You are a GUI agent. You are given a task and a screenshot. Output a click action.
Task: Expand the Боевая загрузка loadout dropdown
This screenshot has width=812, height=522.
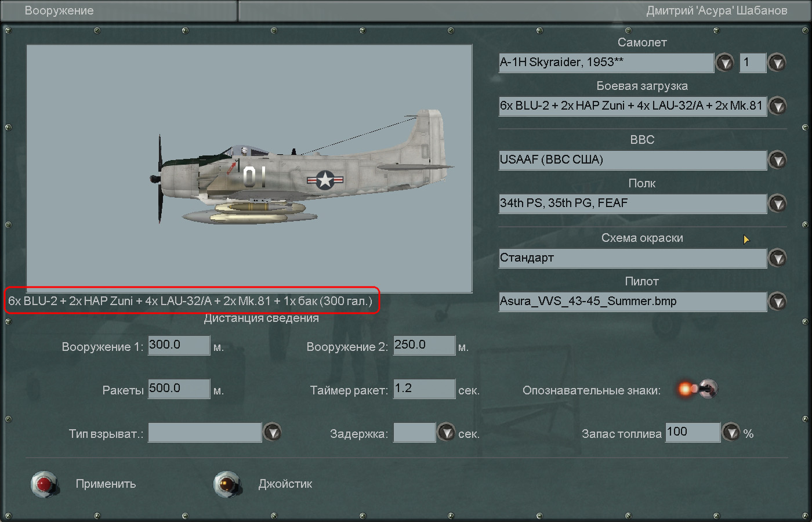coord(777,106)
